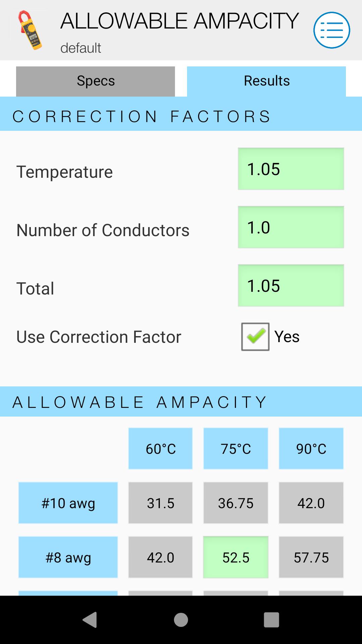This screenshot has height=644, width=362.
Task: Tap the Total correction factor field
Action: [291, 286]
